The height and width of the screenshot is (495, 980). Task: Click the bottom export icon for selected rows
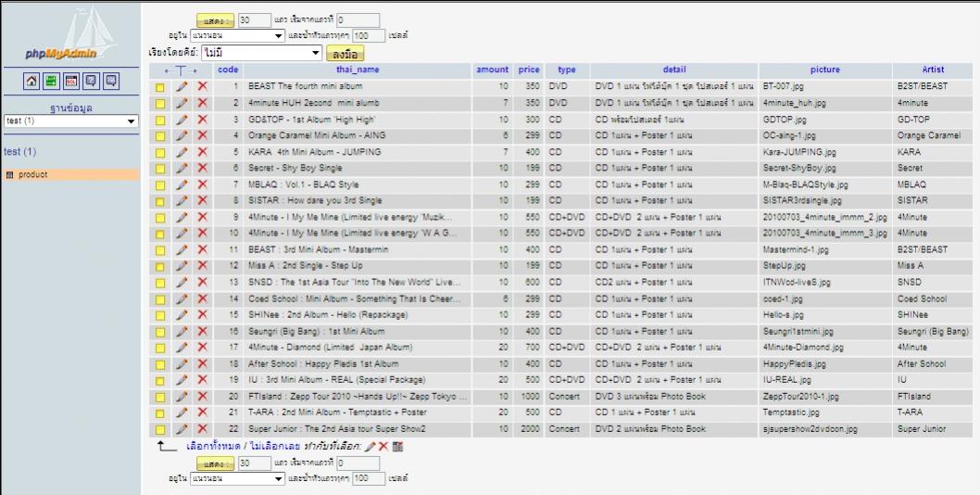click(x=397, y=447)
